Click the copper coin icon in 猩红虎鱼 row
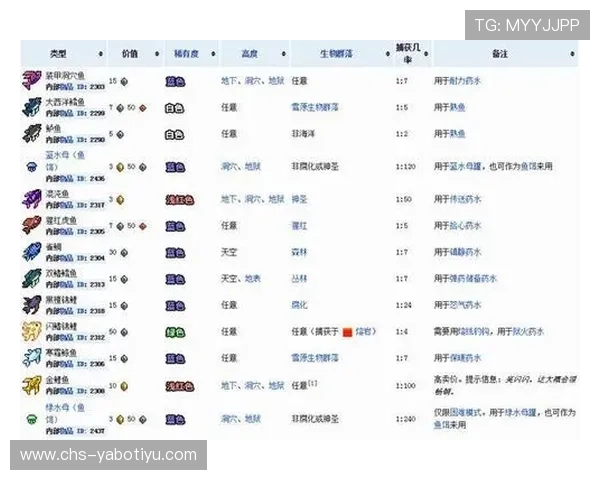The height and width of the screenshot is (480, 600). coord(143,227)
